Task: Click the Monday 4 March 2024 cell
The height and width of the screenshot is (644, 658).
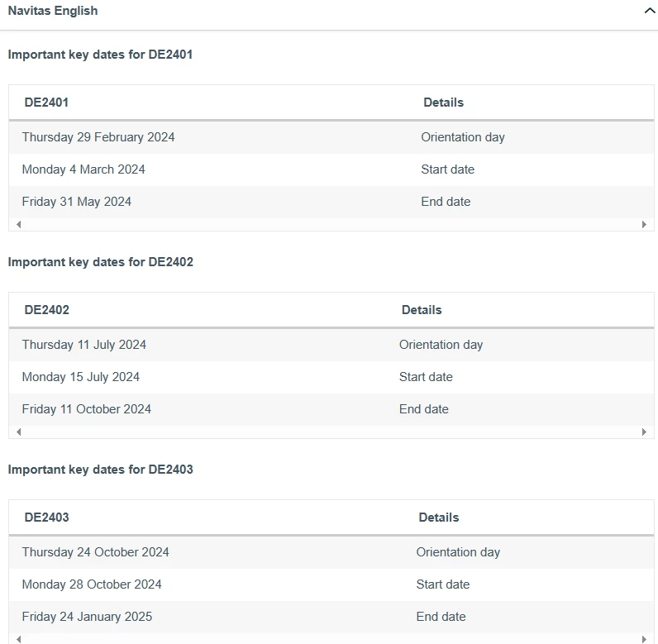Action: (x=83, y=169)
